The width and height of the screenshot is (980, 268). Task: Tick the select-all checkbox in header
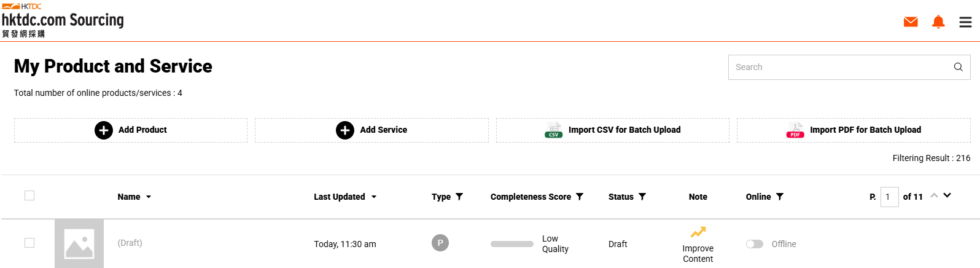[x=29, y=195]
